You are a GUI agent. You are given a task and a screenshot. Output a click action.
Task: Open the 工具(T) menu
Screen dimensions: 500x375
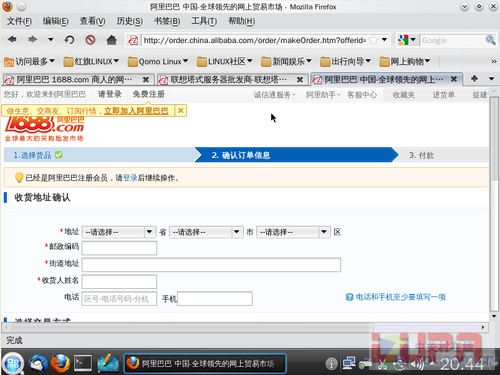204,21
